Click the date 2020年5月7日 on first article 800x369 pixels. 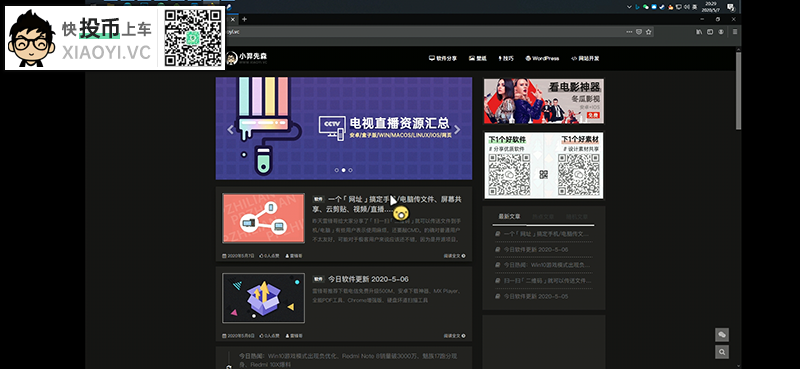point(238,256)
